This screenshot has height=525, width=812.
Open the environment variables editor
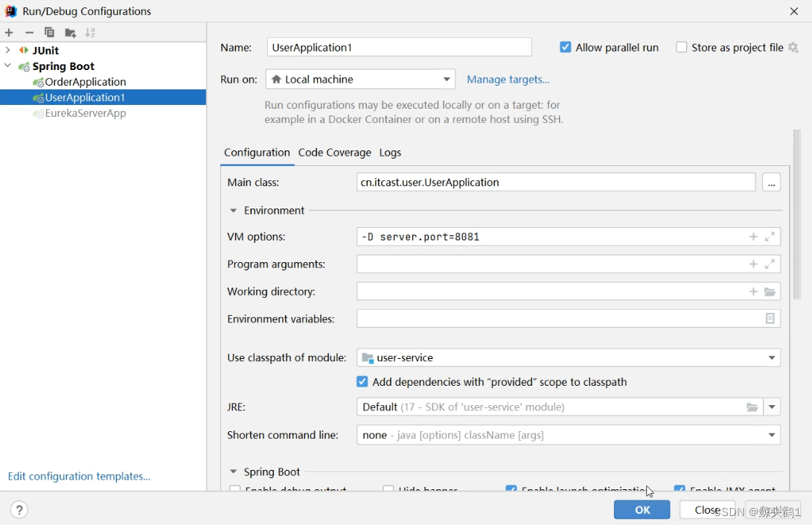[x=770, y=319]
